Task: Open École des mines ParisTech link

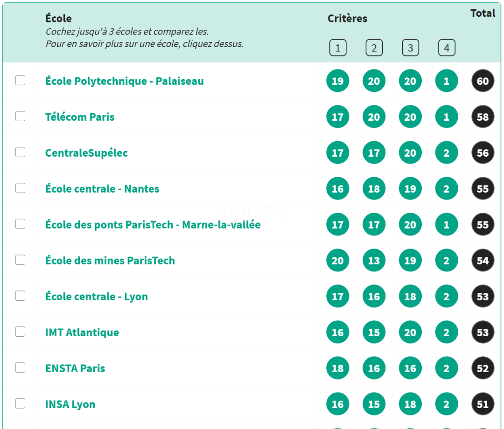Action: [110, 261]
